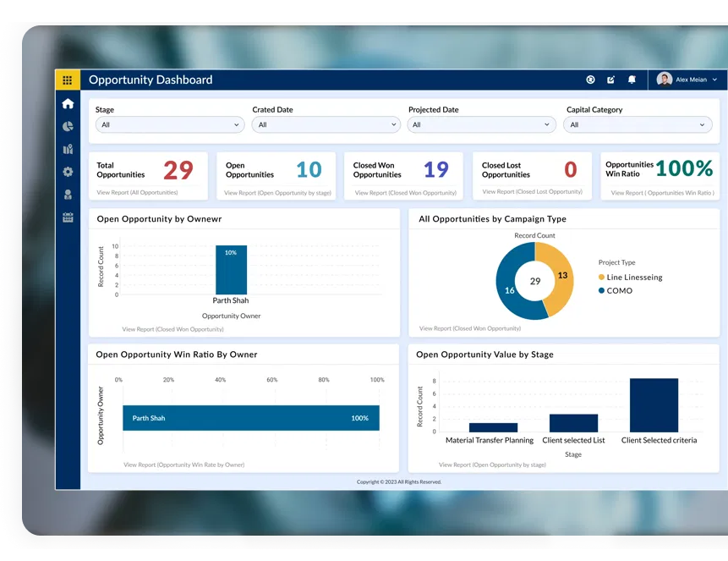Expand the Stage filter dropdown
728x561 pixels.
pyautogui.click(x=170, y=124)
